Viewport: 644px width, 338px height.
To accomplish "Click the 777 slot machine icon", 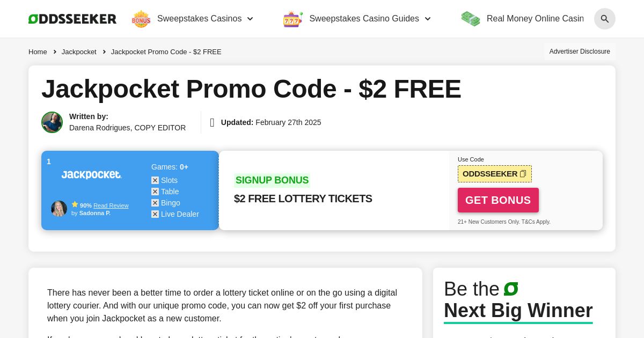I will click(x=292, y=19).
